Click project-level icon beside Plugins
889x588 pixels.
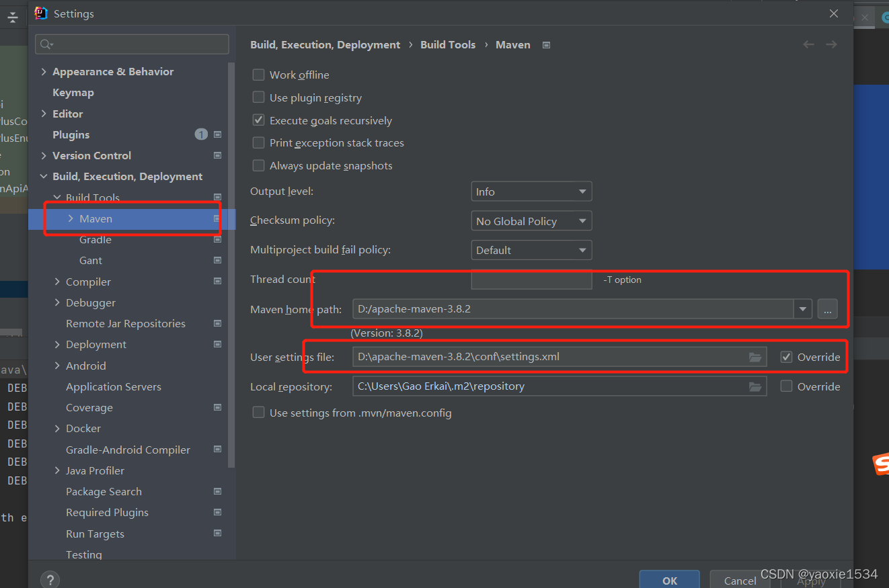click(x=217, y=134)
